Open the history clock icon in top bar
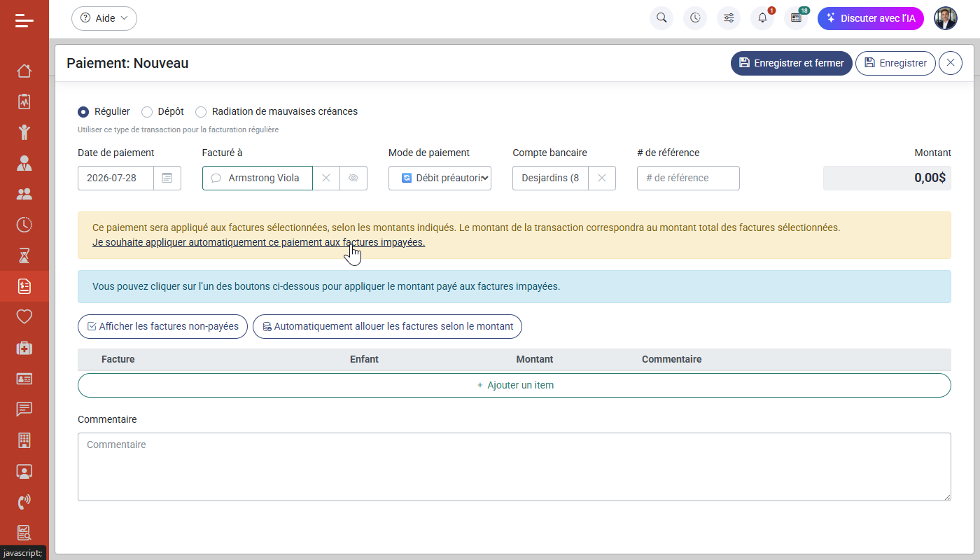 695,18
